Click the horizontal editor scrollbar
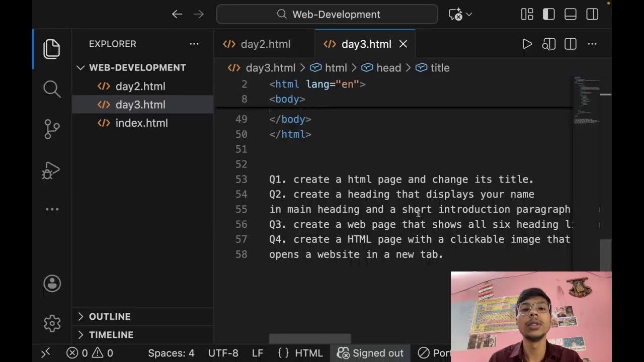Screen dimensions: 644x362 pos(310,339)
